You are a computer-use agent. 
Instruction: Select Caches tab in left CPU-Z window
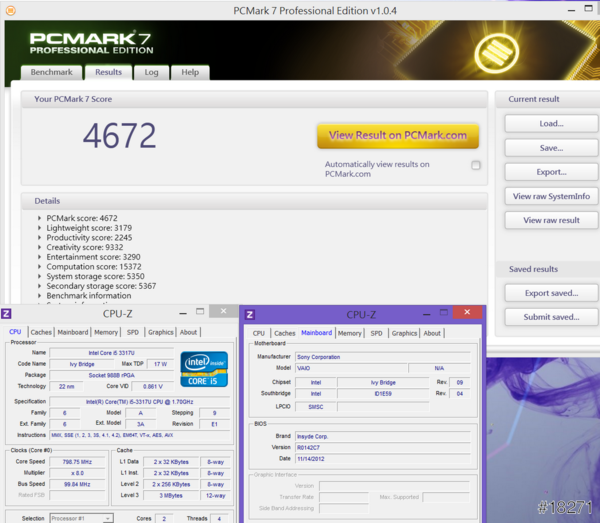point(41,332)
